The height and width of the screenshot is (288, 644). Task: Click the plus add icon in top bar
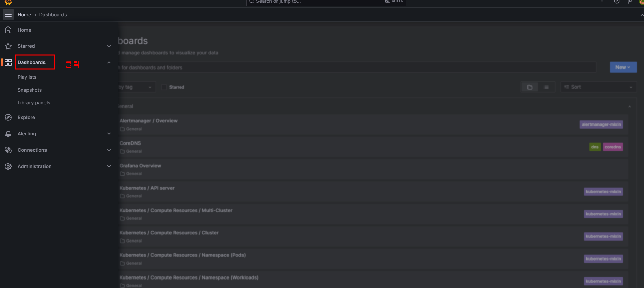click(596, 2)
